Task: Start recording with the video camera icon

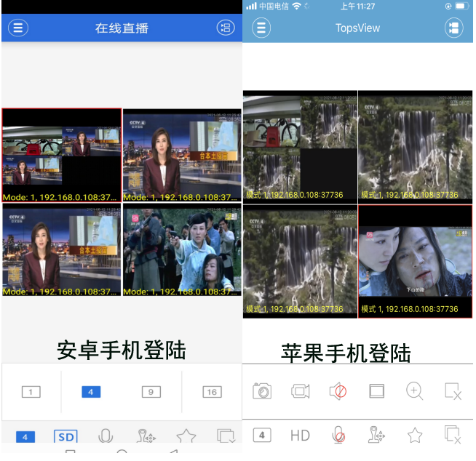Action: (x=300, y=391)
